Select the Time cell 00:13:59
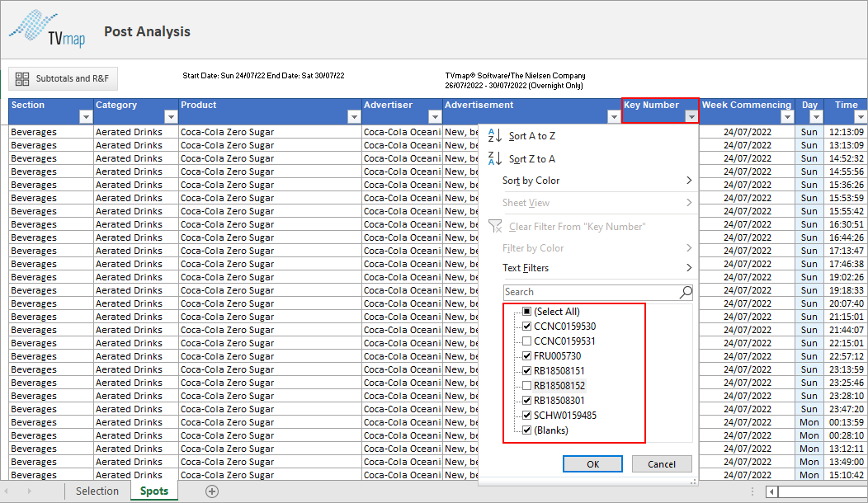 click(x=846, y=422)
